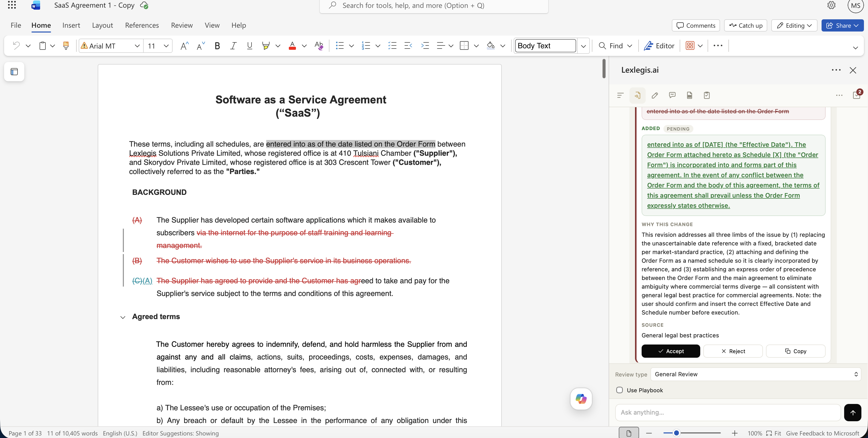The image size is (868, 438).
Task: Click the Catch up button
Action: [745, 25]
